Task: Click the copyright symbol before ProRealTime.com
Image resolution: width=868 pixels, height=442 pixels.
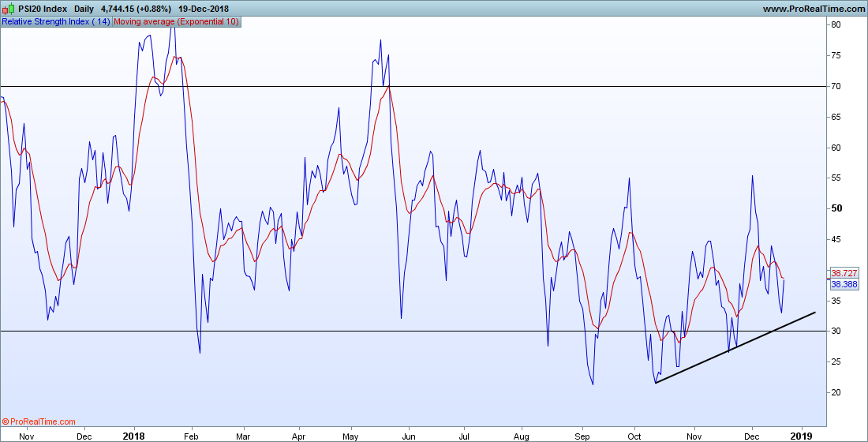Action: (5, 422)
